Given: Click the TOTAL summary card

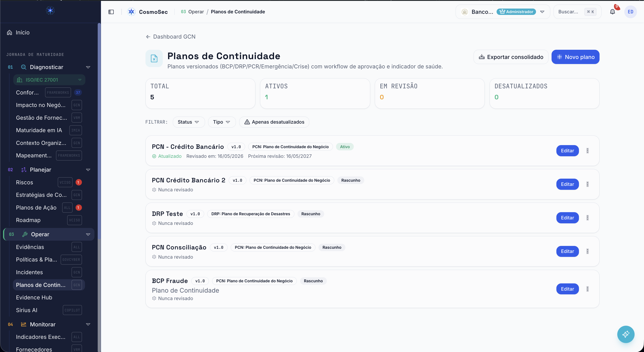Looking at the screenshot, I should click(200, 93).
